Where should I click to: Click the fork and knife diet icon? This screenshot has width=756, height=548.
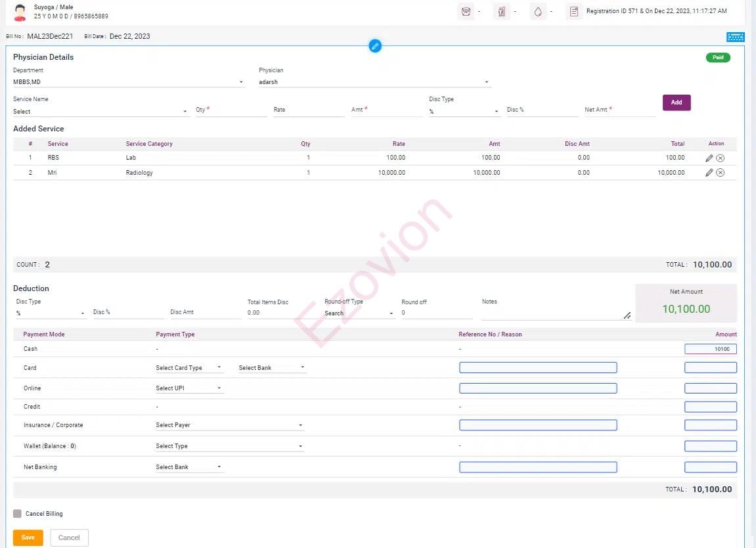[x=502, y=12]
